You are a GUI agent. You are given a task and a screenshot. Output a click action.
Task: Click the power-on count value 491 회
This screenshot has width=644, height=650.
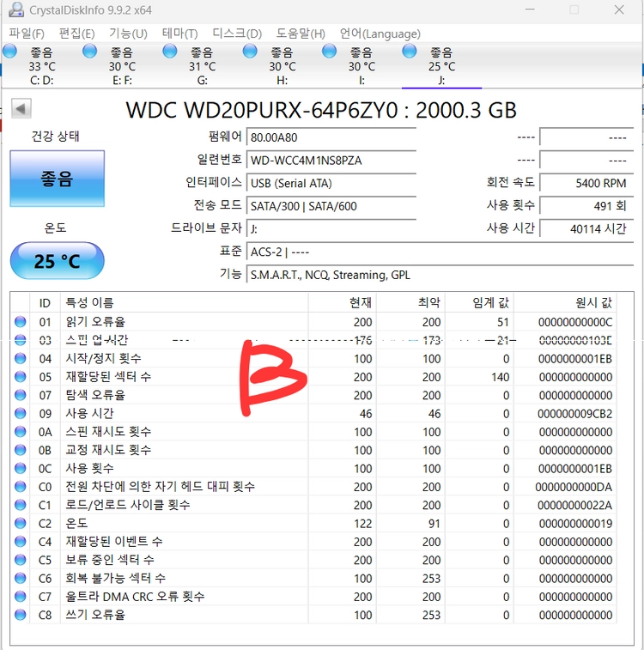click(x=586, y=205)
